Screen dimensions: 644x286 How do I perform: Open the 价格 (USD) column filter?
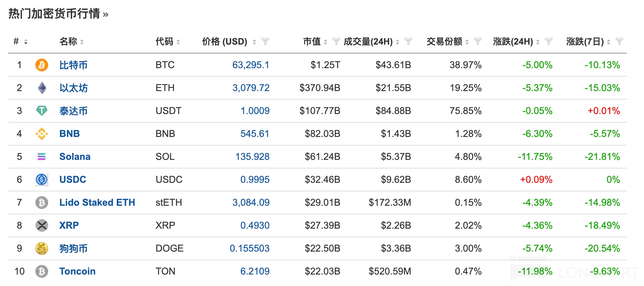pos(265,41)
